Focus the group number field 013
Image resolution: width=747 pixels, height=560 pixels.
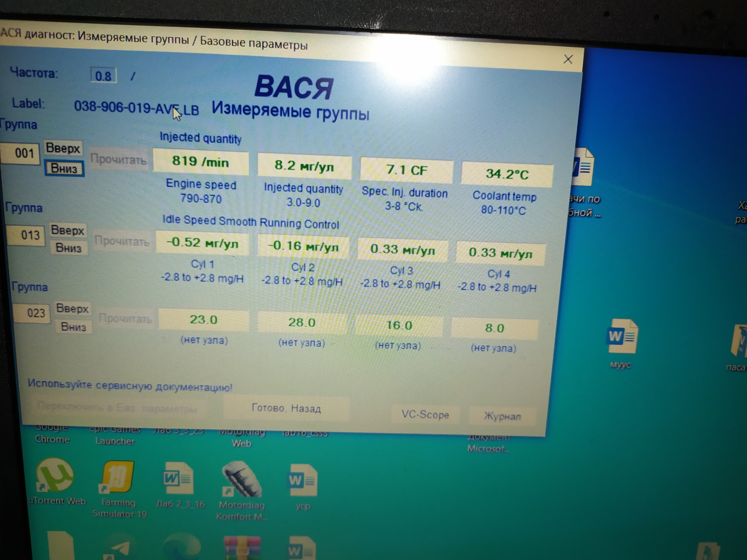(26, 235)
